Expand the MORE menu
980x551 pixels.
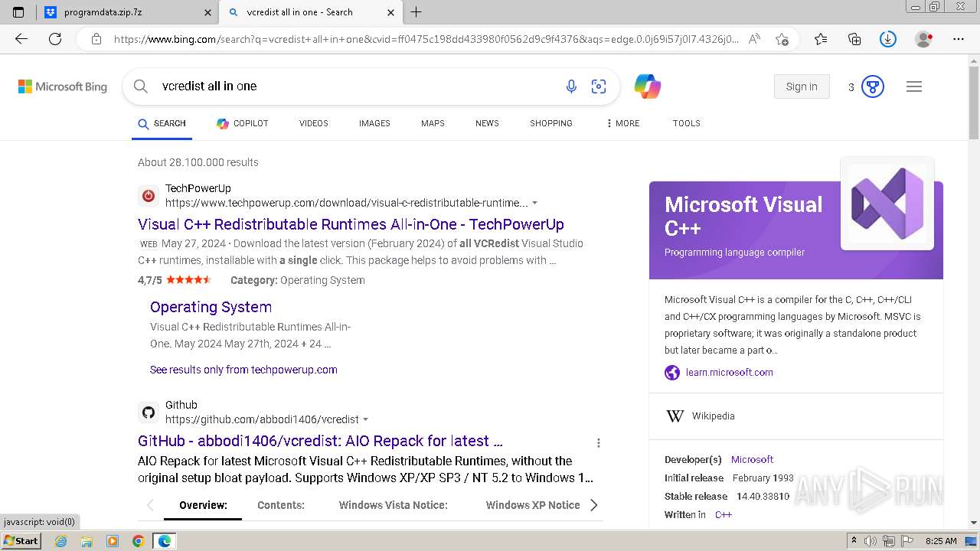(x=622, y=123)
